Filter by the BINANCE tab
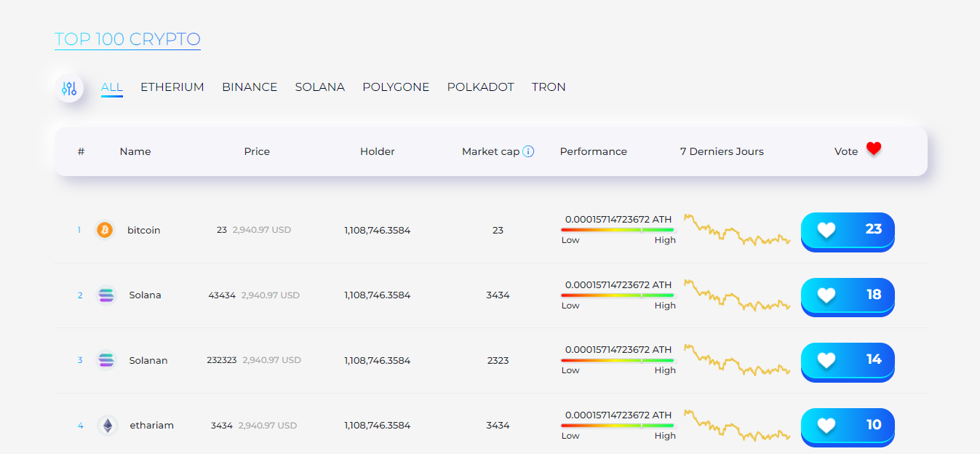Image resolution: width=980 pixels, height=454 pixels. point(250,87)
